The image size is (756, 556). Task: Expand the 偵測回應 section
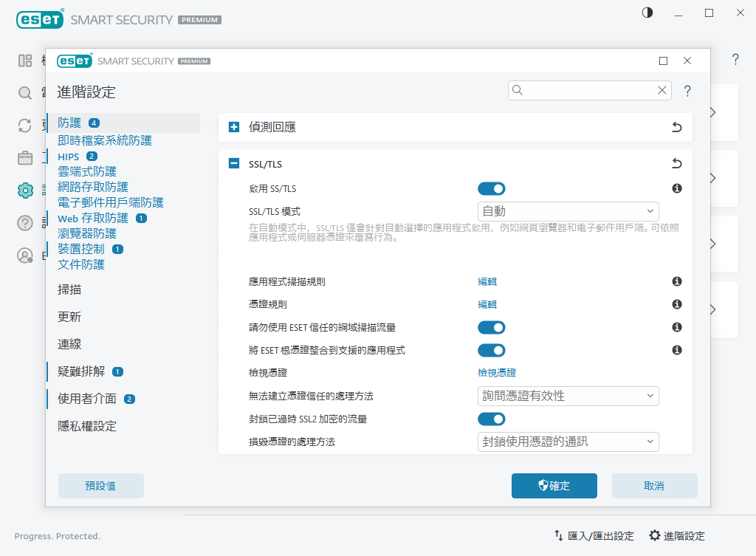234,126
